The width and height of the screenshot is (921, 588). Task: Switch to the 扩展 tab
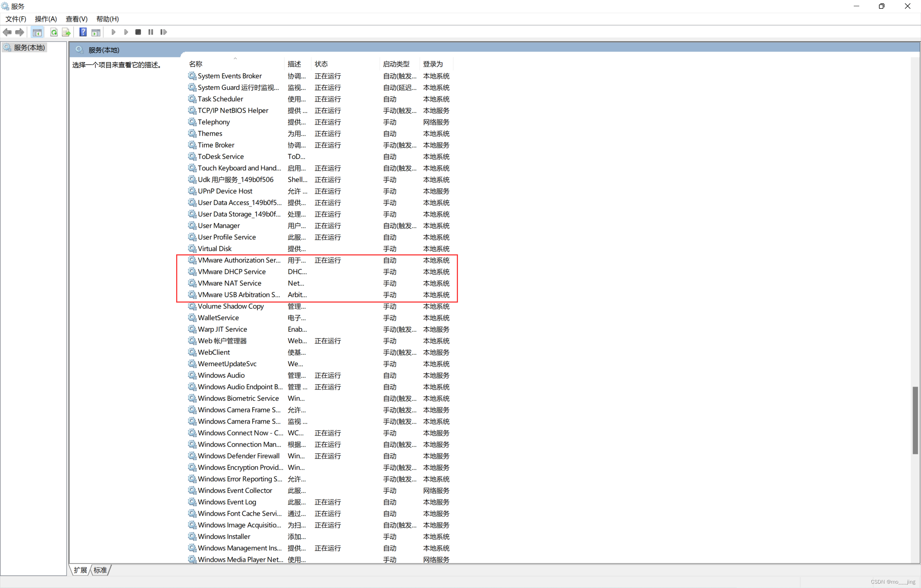coord(80,570)
